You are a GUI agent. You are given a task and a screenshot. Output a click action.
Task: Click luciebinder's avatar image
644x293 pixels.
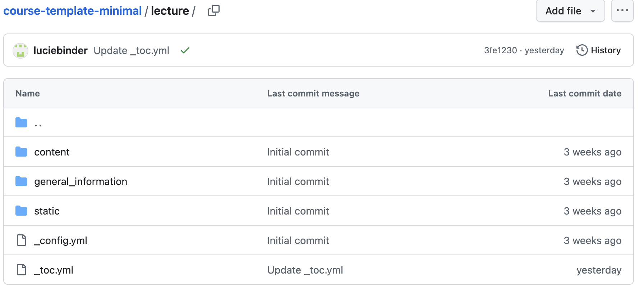[x=20, y=50]
